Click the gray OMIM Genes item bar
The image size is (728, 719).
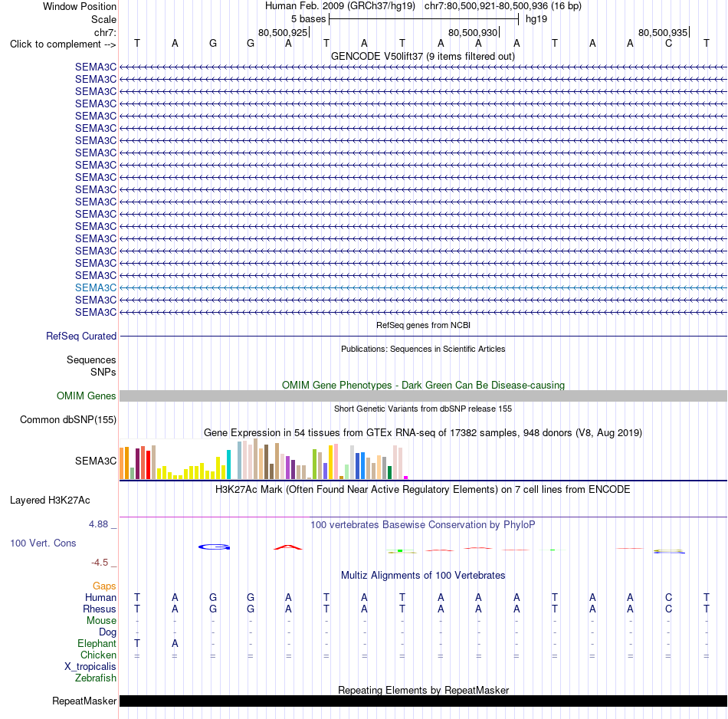pyautogui.click(x=424, y=396)
